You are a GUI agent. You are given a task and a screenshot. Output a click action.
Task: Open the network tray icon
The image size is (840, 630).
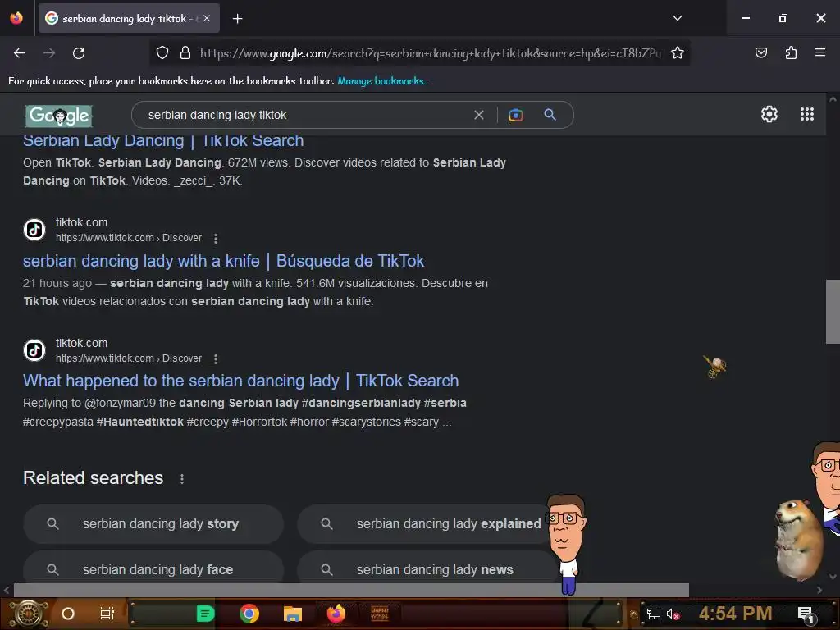[x=654, y=614]
